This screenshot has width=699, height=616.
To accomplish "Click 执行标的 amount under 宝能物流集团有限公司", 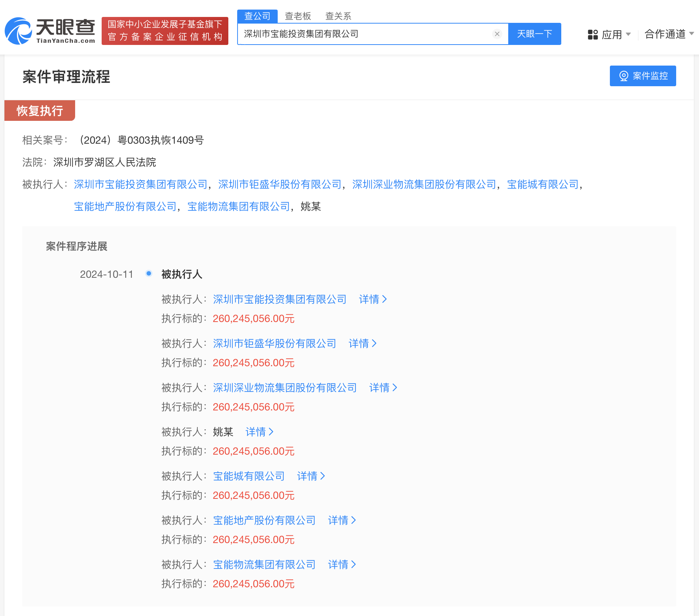I will [x=254, y=584].
